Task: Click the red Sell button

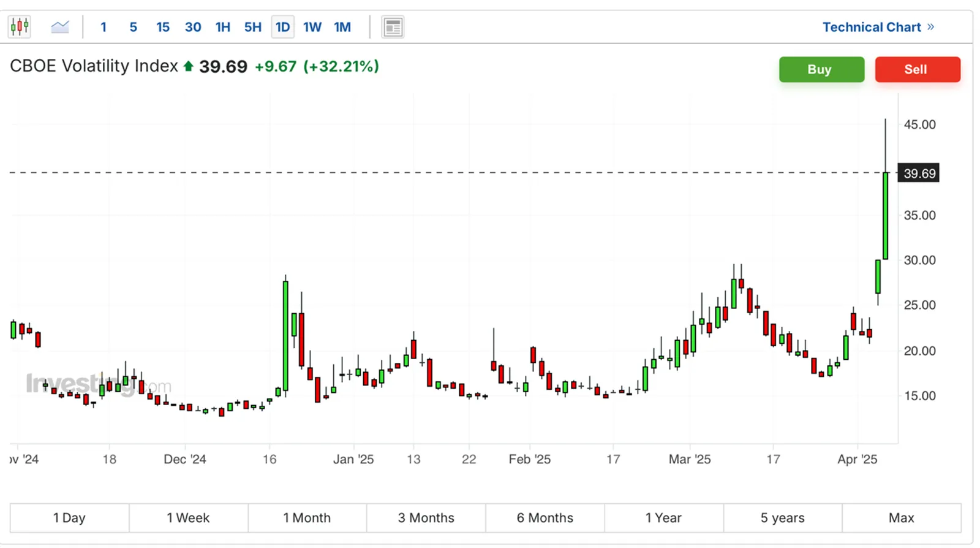Action: click(x=918, y=69)
